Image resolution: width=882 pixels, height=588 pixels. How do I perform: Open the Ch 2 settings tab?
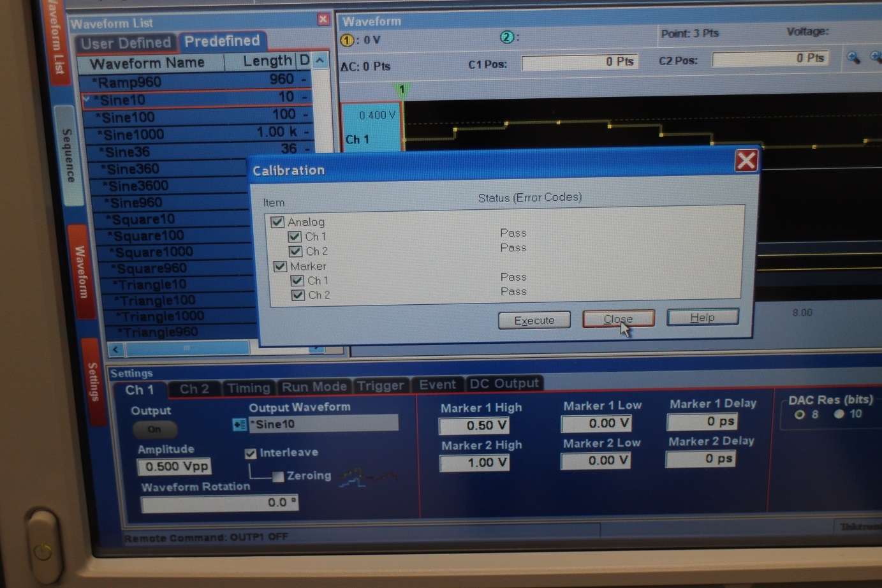tap(194, 388)
